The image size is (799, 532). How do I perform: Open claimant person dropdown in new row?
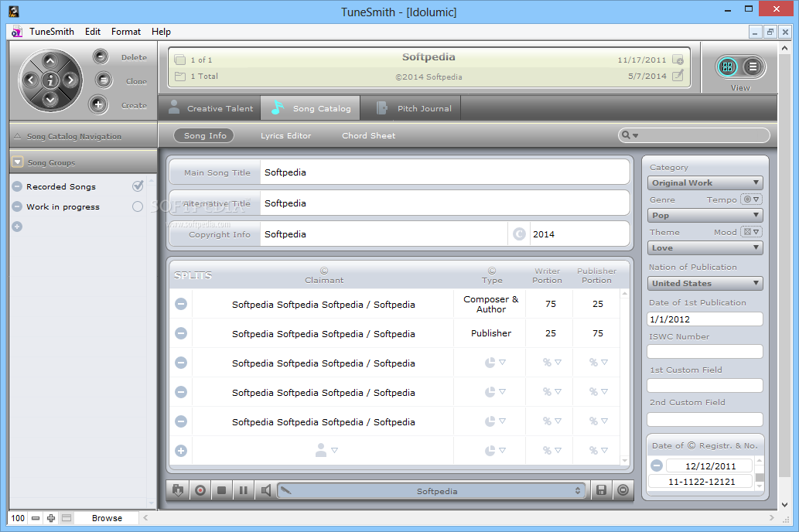point(326,450)
